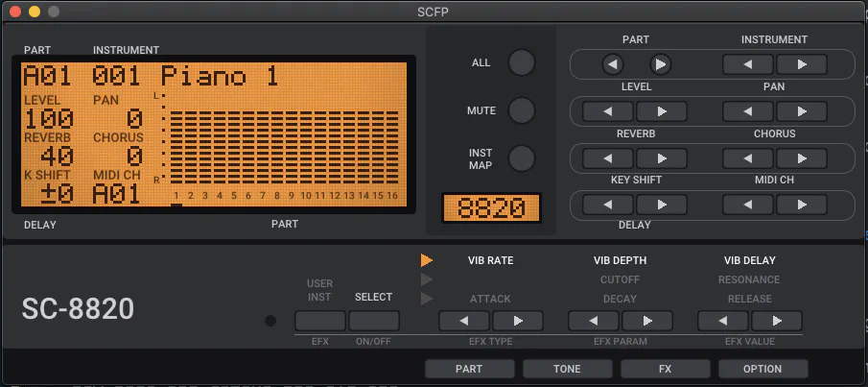Open the PART tab
Viewport: 868px width, 387px height.
point(469,369)
